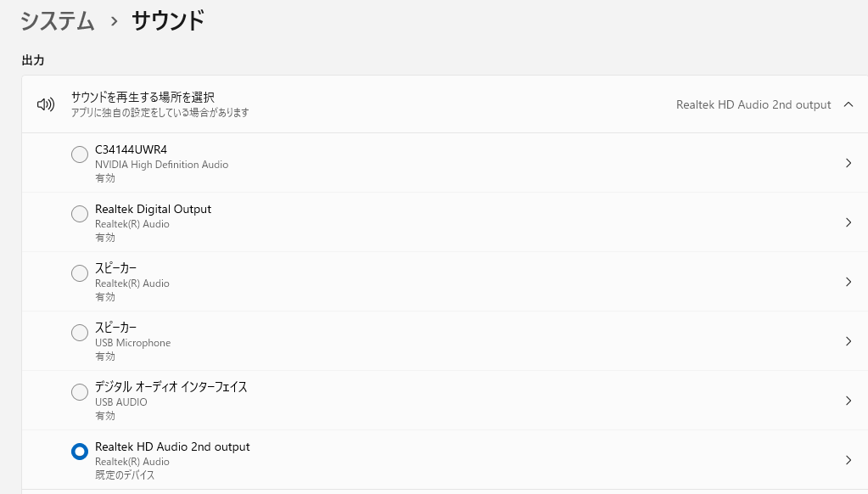Open USB Microphone スピーカー properties arrow
Image resolution: width=868 pixels, height=494 pixels.
[848, 341]
